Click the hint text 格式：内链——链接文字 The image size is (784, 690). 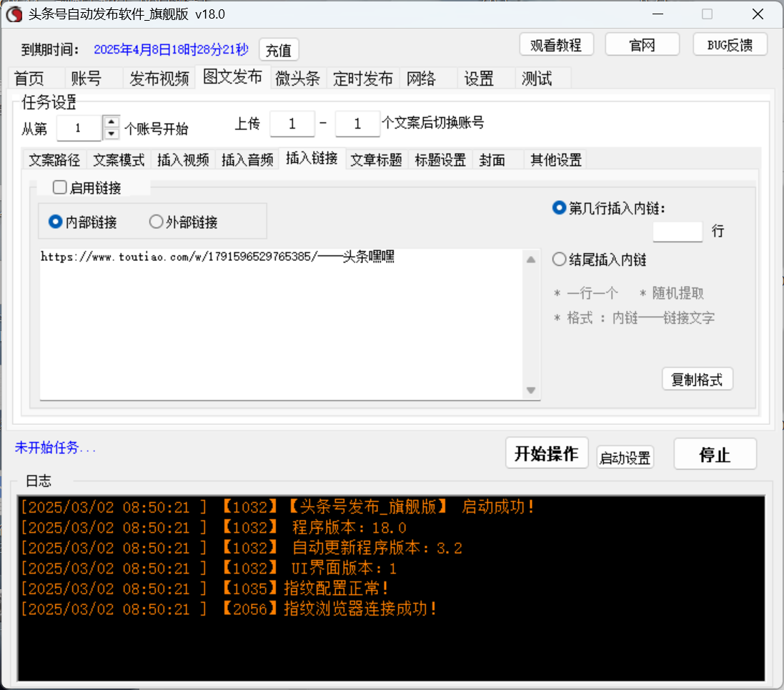(x=635, y=317)
